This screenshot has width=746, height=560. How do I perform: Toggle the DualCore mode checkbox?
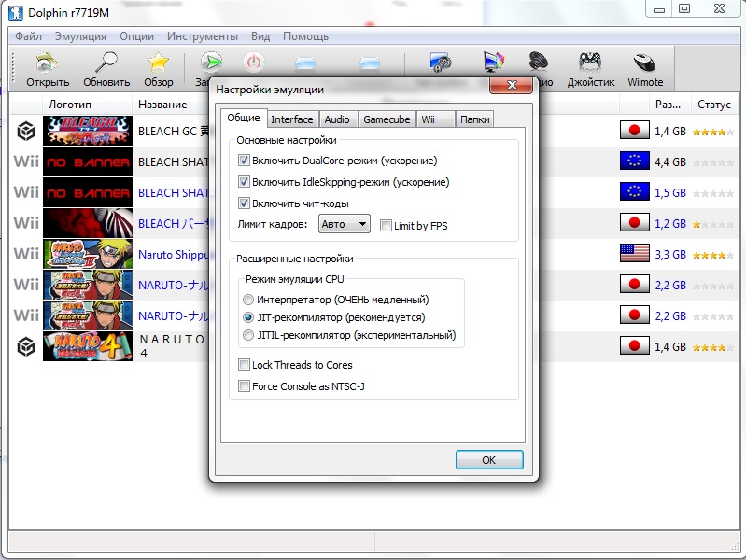pos(244,161)
